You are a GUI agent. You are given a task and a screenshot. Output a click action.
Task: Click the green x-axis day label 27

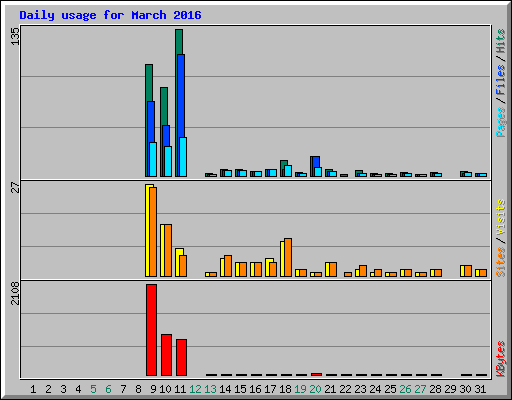tap(420, 389)
